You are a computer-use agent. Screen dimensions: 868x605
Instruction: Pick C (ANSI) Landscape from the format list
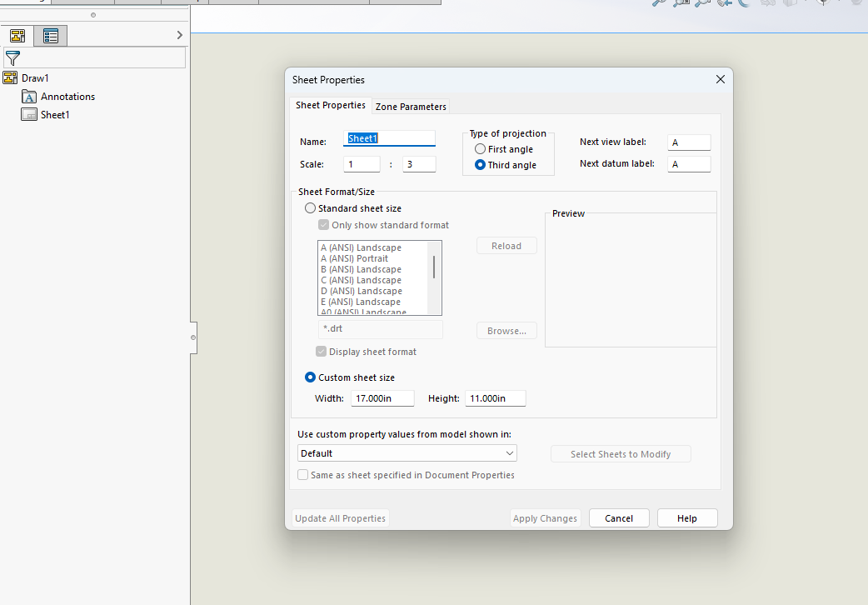361,280
